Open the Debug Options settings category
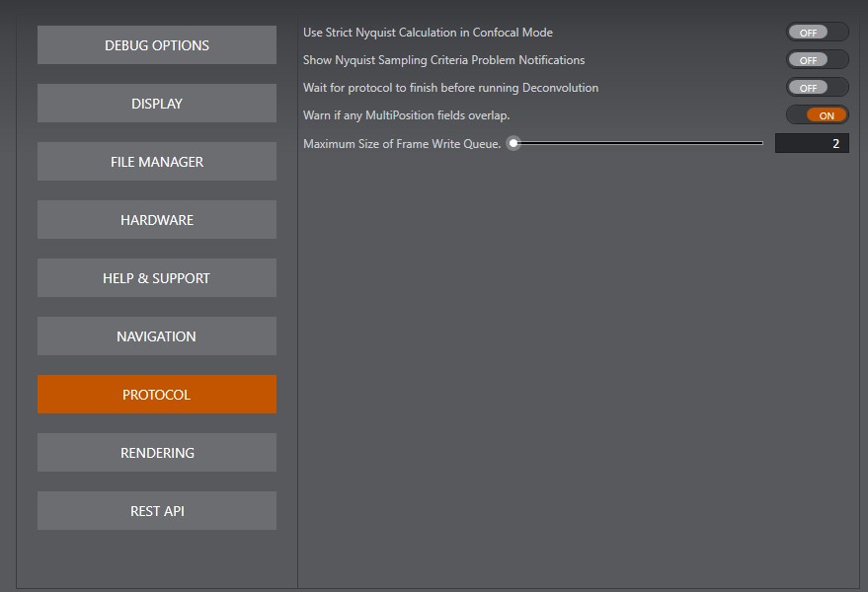The image size is (868, 592). coord(157,45)
